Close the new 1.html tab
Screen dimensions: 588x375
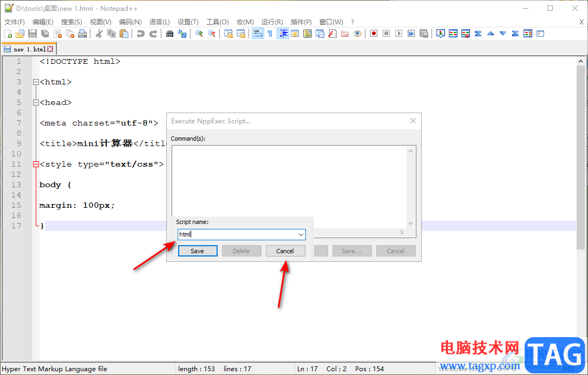tap(50, 49)
